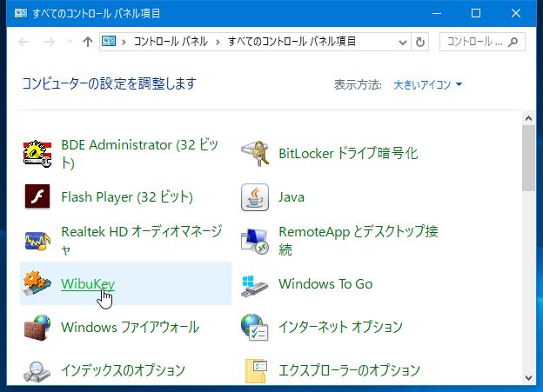
Task: Click the Control Panel icon in address bar
Action: tap(109, 42)
